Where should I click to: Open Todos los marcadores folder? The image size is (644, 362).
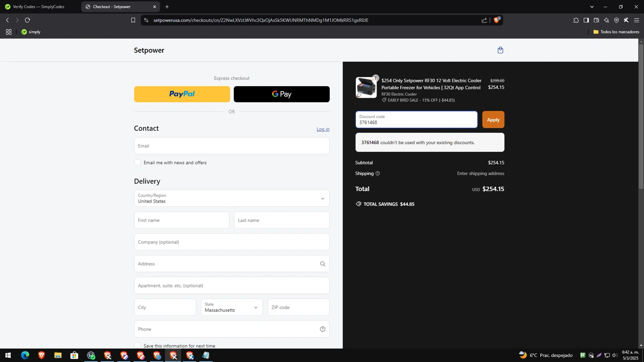click(616, 32)
